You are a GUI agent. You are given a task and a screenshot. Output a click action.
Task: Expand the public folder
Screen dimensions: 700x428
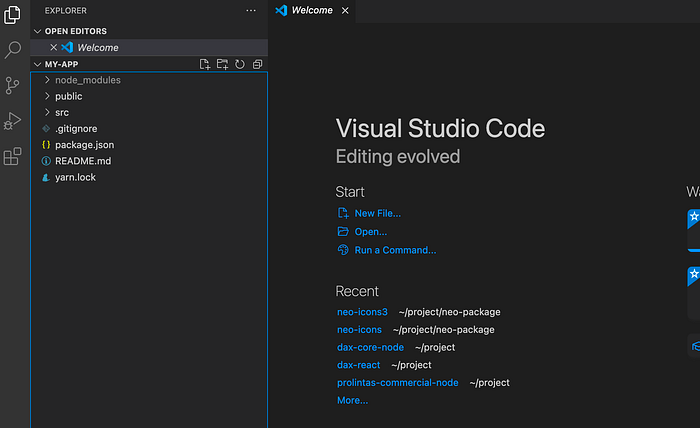point(68,96)
